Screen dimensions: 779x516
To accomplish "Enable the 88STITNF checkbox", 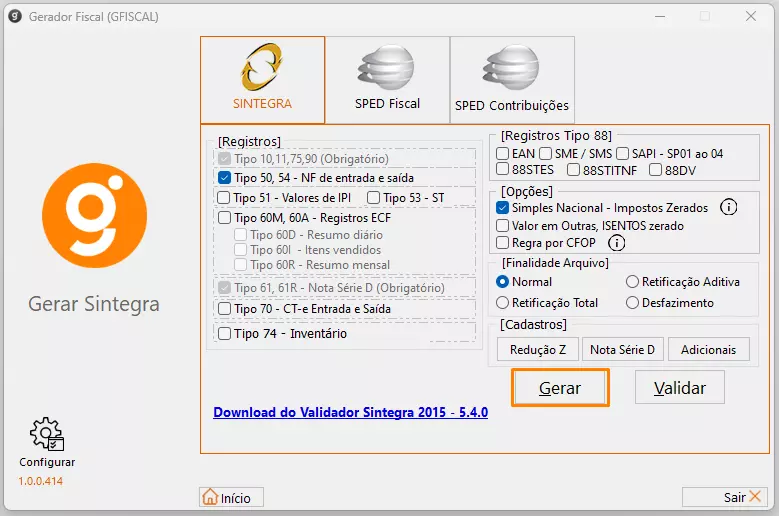I will click(x=573, y=170).
